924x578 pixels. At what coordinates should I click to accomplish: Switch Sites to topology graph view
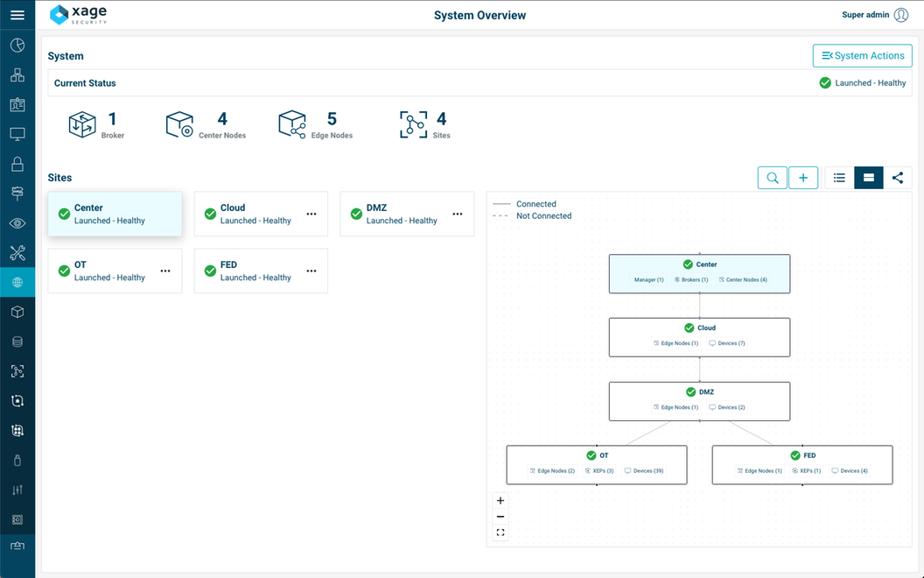click(898, 178)
